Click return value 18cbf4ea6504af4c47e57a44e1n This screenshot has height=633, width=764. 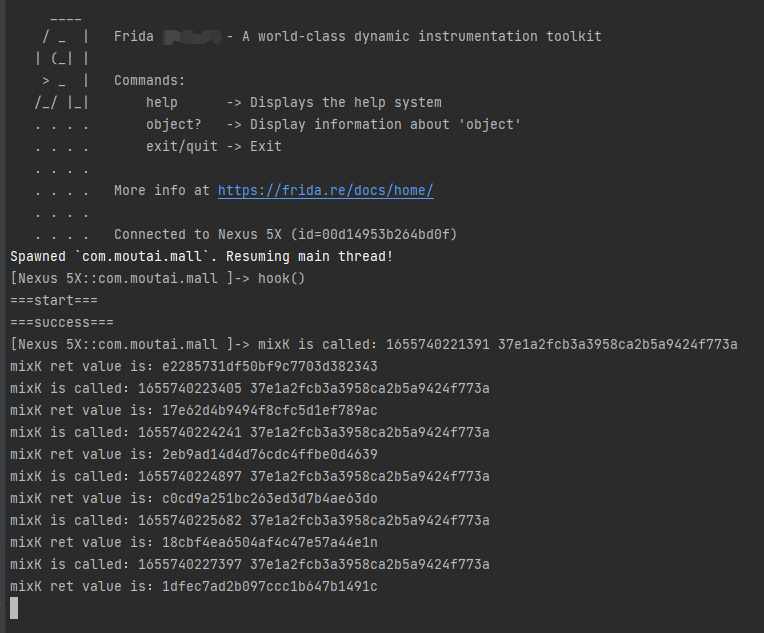270,542
